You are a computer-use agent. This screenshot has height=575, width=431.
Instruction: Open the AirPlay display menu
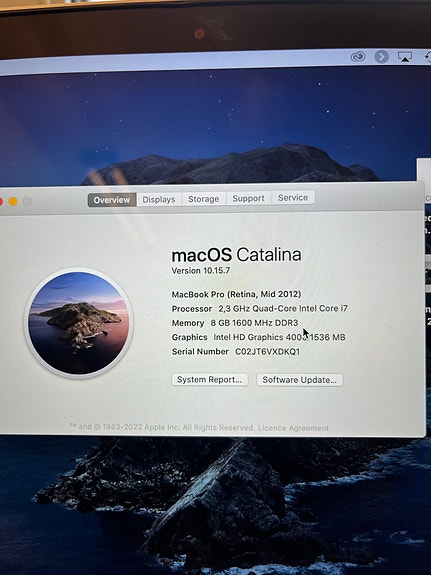[405, 56]
